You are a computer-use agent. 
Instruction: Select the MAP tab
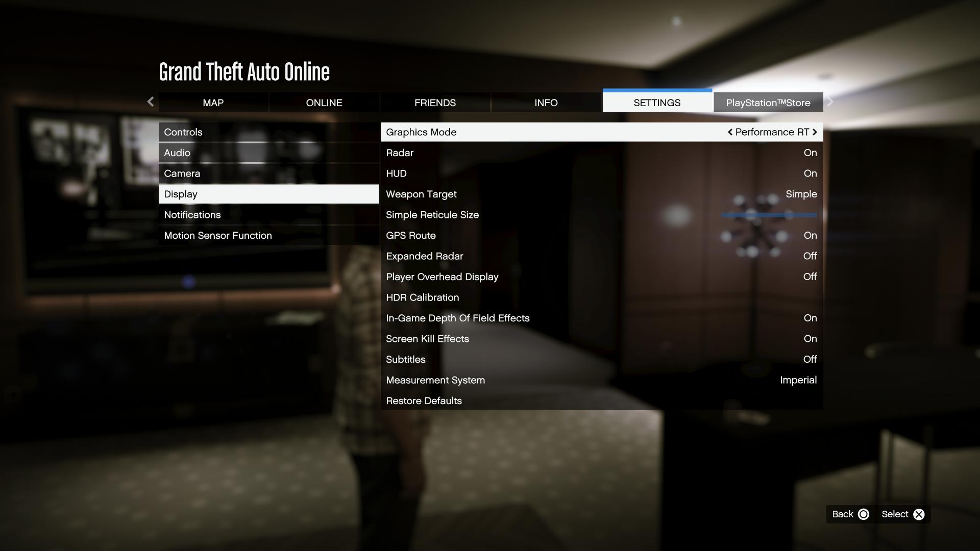213,102
